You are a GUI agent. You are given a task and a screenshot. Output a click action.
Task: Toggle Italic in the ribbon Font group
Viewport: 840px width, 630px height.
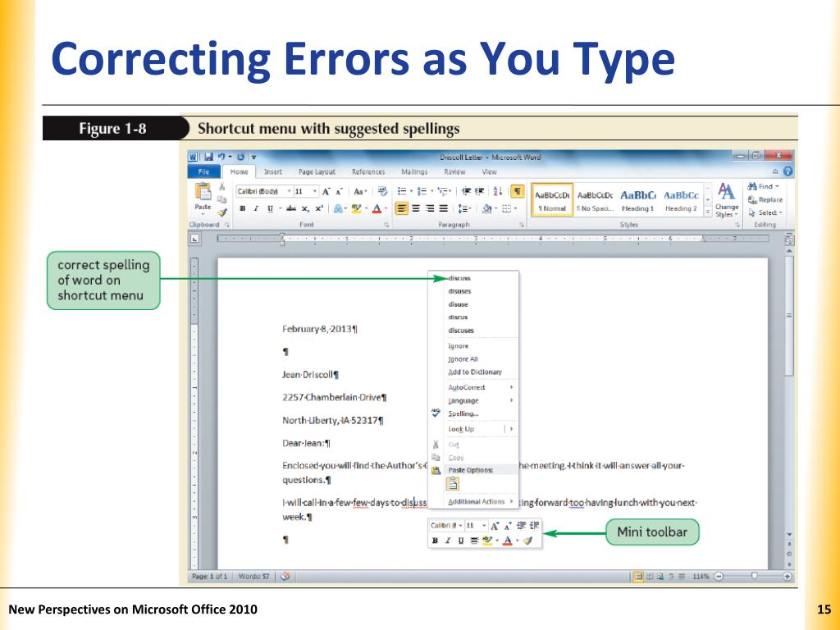coord(256,209)
